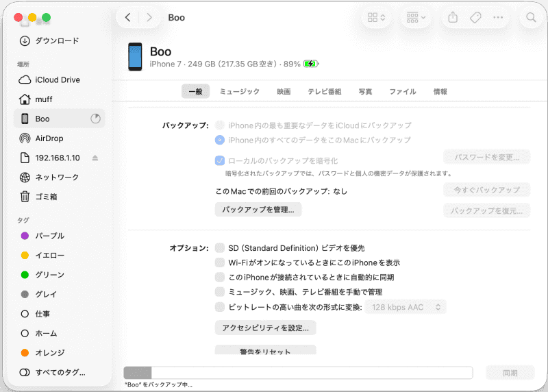Click 警告をリセット button
Screen dimensions: 548x392
pyautogui.click(x=266, y=350)
